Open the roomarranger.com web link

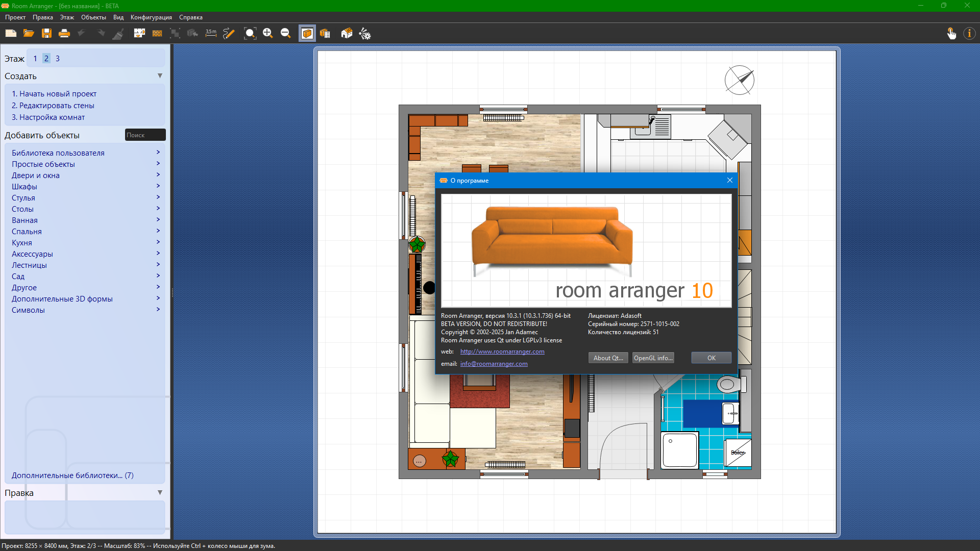(x=502, y=352)
